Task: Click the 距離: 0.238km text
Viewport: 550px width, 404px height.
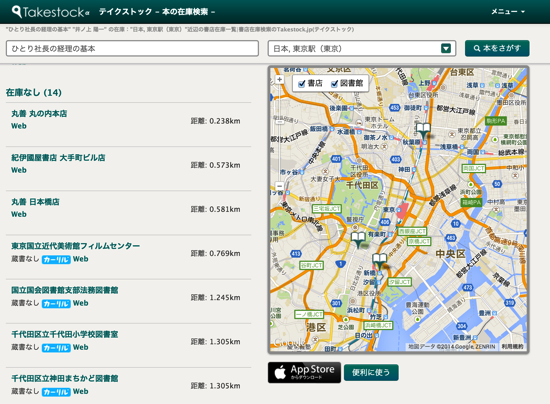Action: pos(215,121)
